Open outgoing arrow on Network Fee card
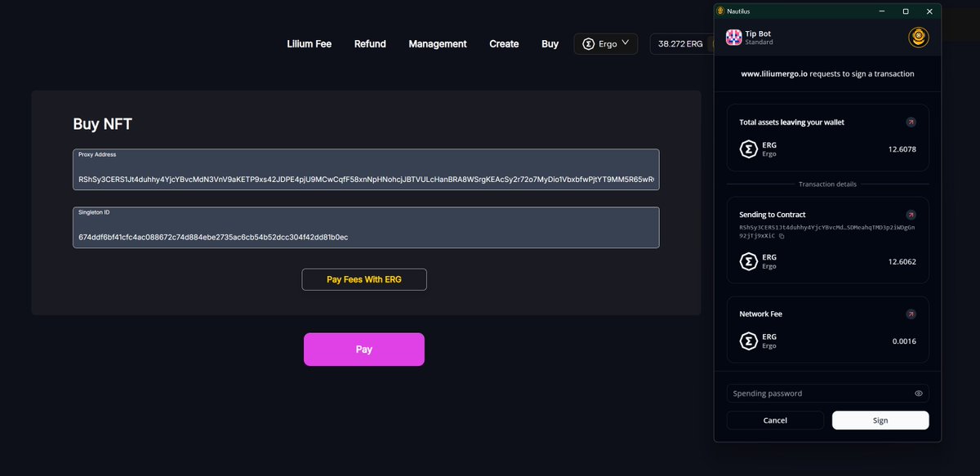The height and width of the screenshot is (476, 980). tap(911, 314)
